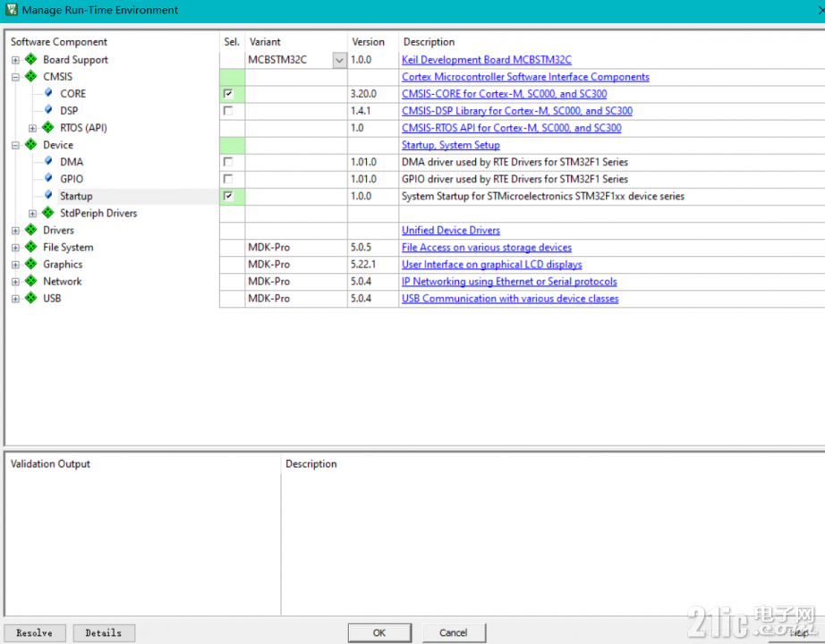Uncheck the CMSIS CORE checkbox
825x644 pixels.
228,94
